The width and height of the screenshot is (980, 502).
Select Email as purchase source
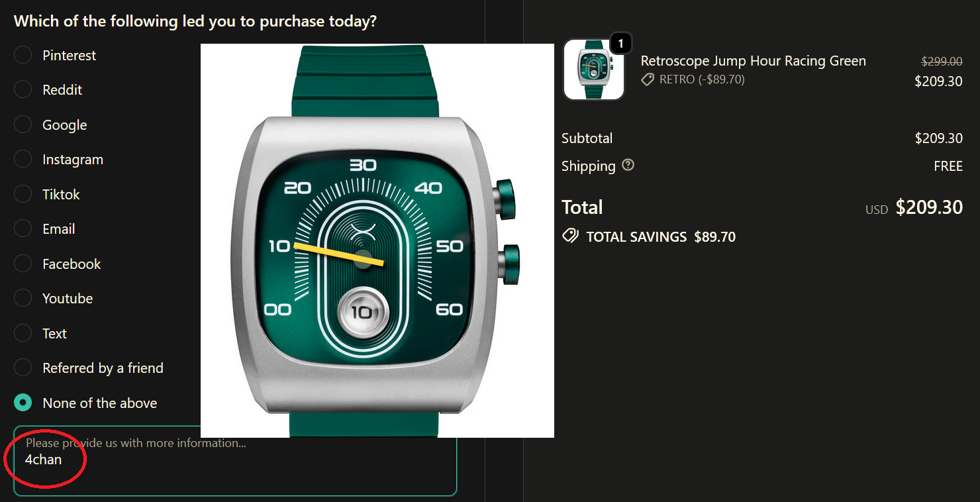click(23, 228)
